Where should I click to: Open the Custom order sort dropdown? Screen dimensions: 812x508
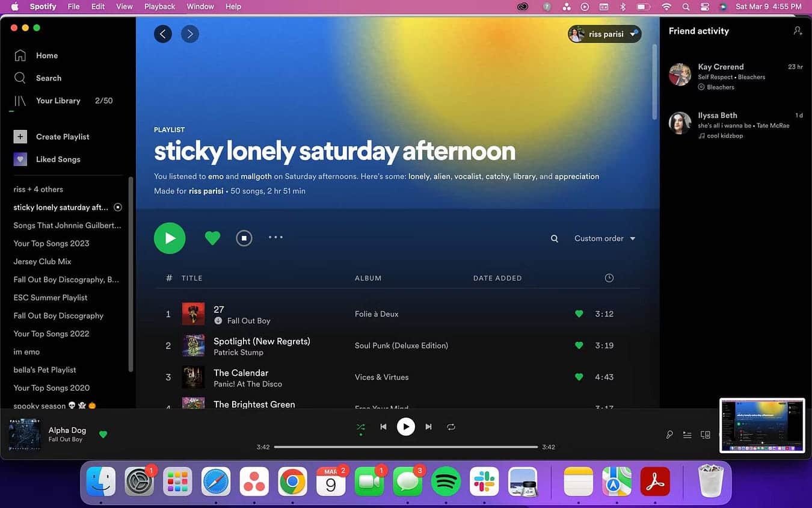[604, 238]
